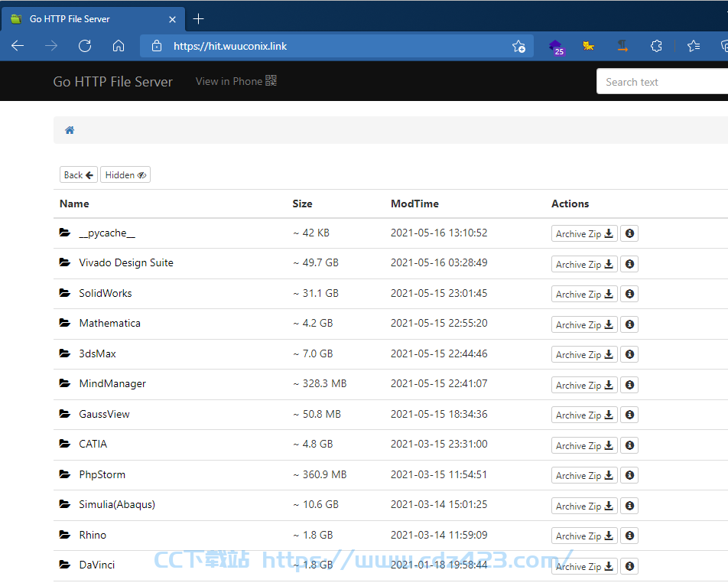This screenshot has width=728, height=583.
Task: Select the Go HTTP File Server tab
Action: click(93, 19)
